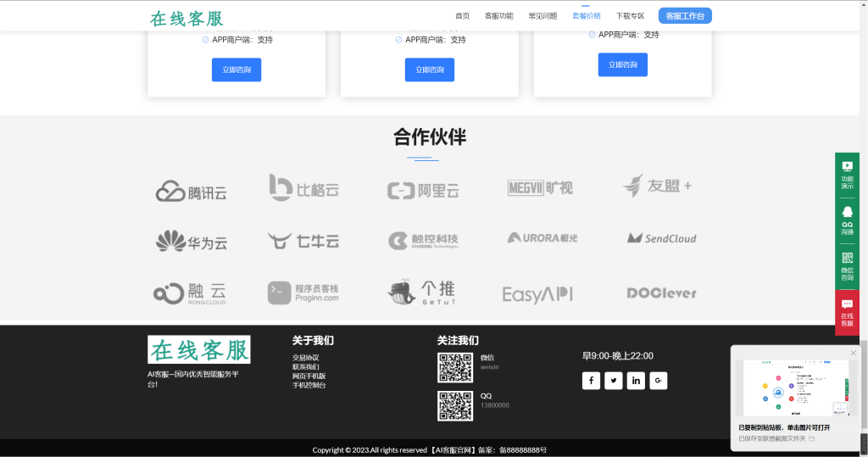
Task: Click 立即咨询 in the middle pricing card
Action: [430, 70]
